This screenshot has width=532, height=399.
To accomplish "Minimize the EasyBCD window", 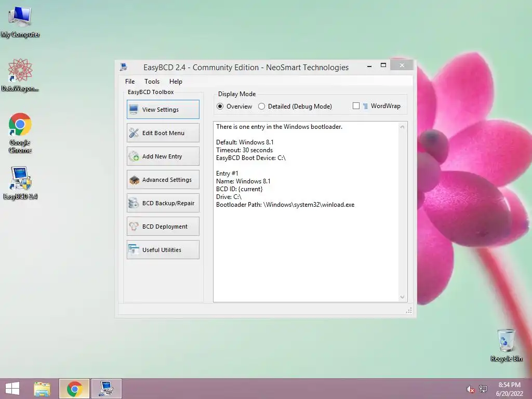I will [x=369, y=66].
